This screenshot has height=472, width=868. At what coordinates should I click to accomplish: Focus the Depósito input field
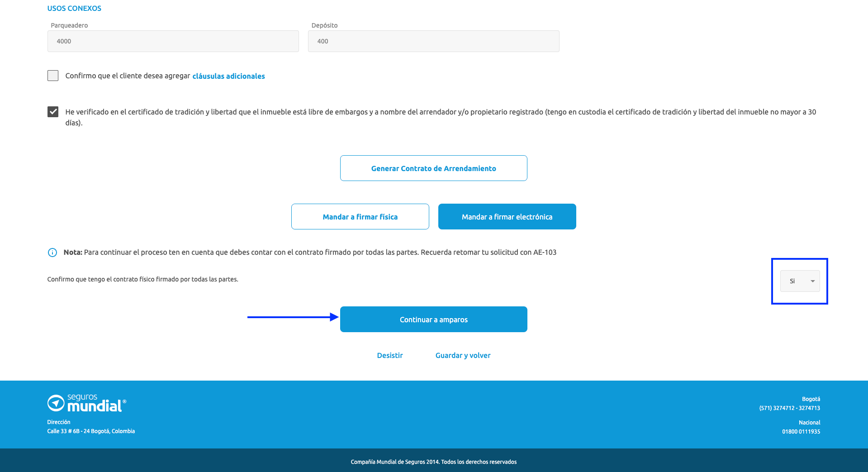point(433,41)
